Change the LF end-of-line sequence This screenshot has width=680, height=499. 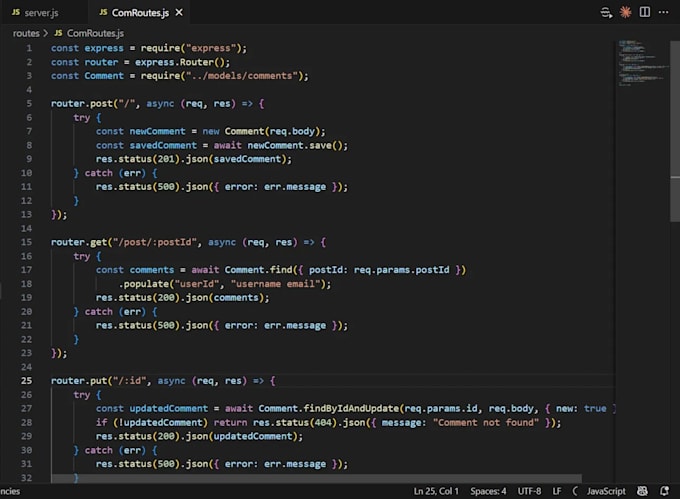[557, 491]
